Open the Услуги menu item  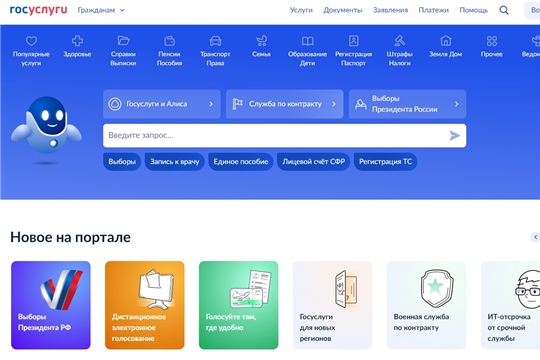pyautogui.click(x=301, y=10)
